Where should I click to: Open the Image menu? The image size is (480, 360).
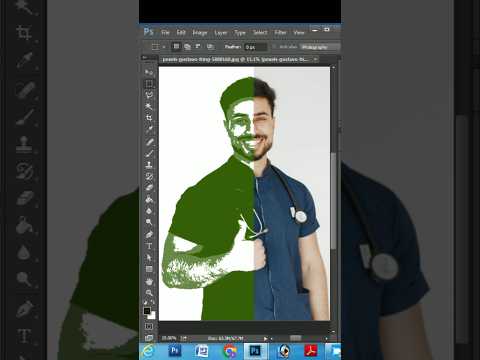200,32
